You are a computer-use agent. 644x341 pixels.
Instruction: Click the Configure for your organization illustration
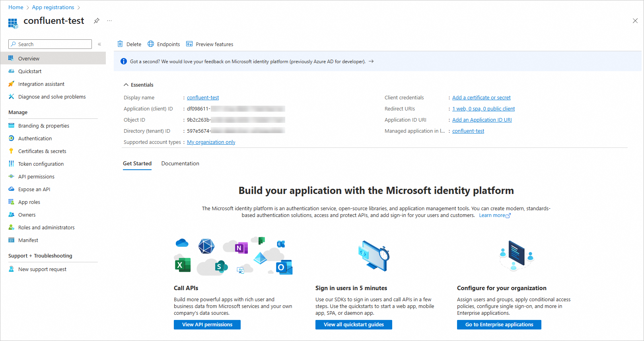(x=516, y=256)
